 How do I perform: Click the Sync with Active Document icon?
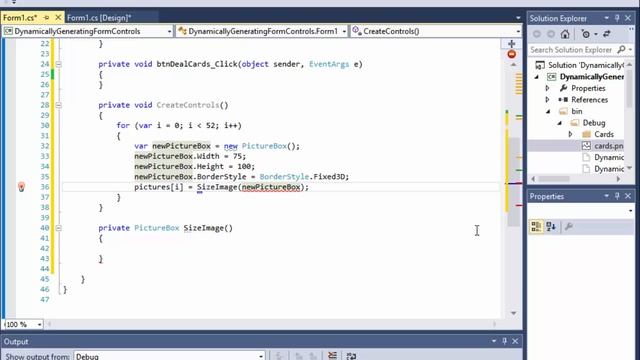coord(607,34)
